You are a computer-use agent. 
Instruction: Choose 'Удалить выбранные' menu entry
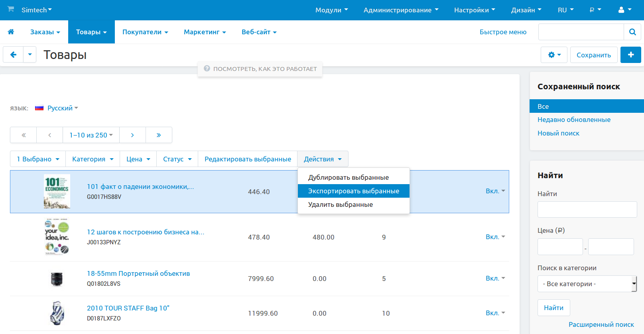click(340, 204)
